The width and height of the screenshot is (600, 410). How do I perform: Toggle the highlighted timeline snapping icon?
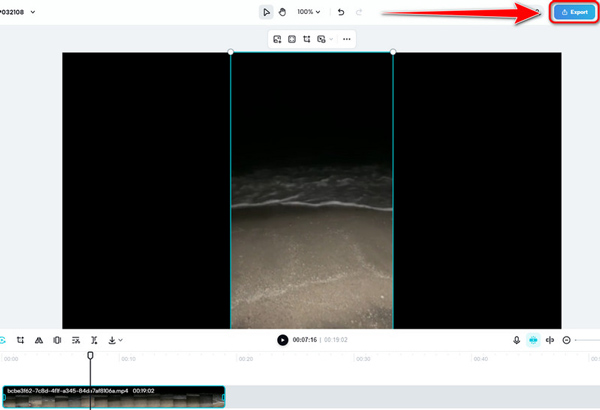pyautogui.click(x=533, y=340)
